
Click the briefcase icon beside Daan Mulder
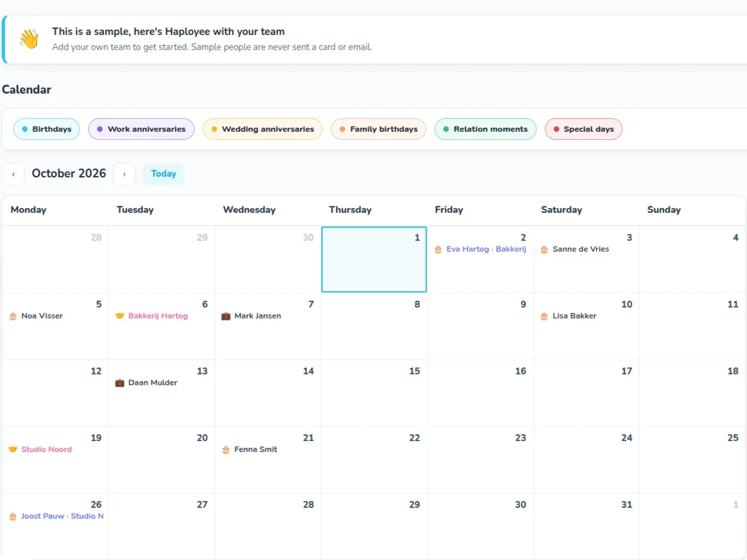click(120, 383)
